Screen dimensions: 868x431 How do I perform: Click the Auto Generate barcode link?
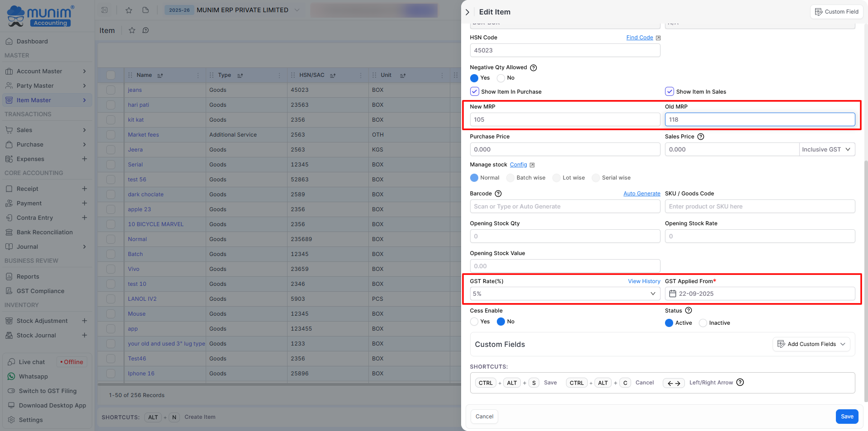click(642, 194)
